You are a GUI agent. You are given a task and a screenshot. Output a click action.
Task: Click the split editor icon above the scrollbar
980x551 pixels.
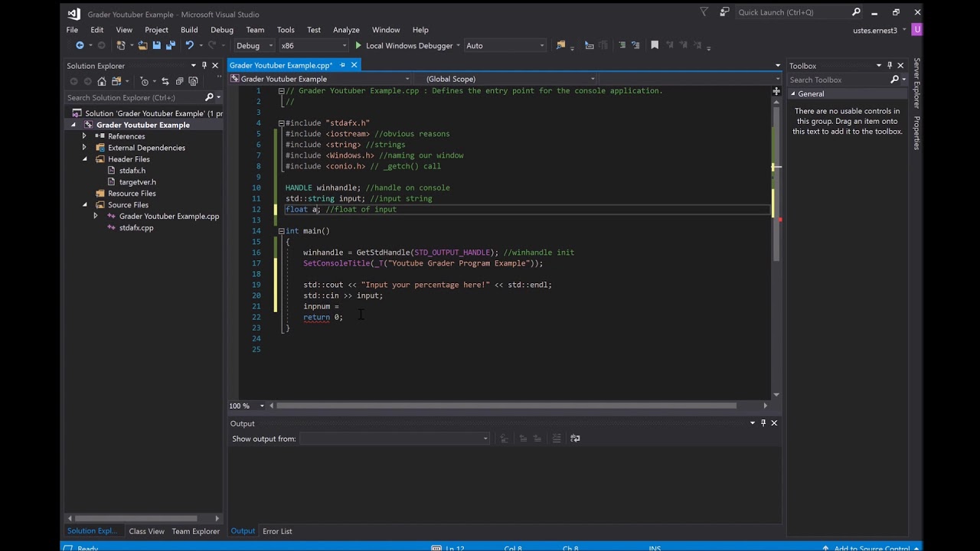pyautogui.click(x=776, y=92)
